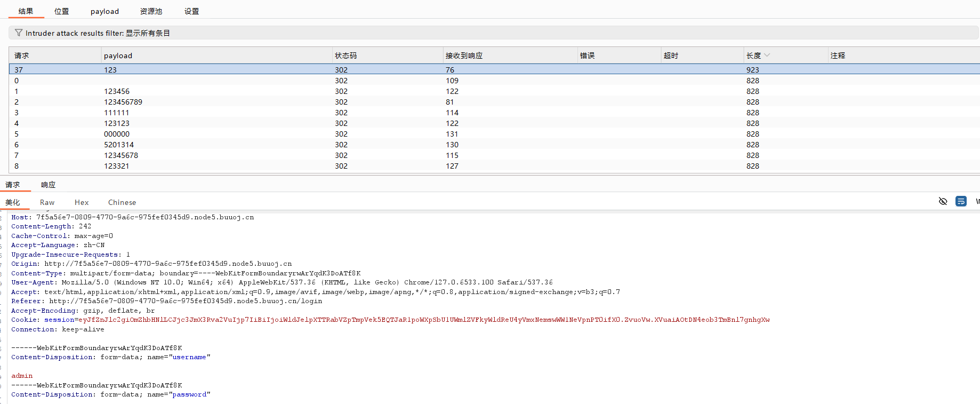Sort by the 状态码 column header
The image size is (980, 404).
pyautogui.click(x=387, y=56)
